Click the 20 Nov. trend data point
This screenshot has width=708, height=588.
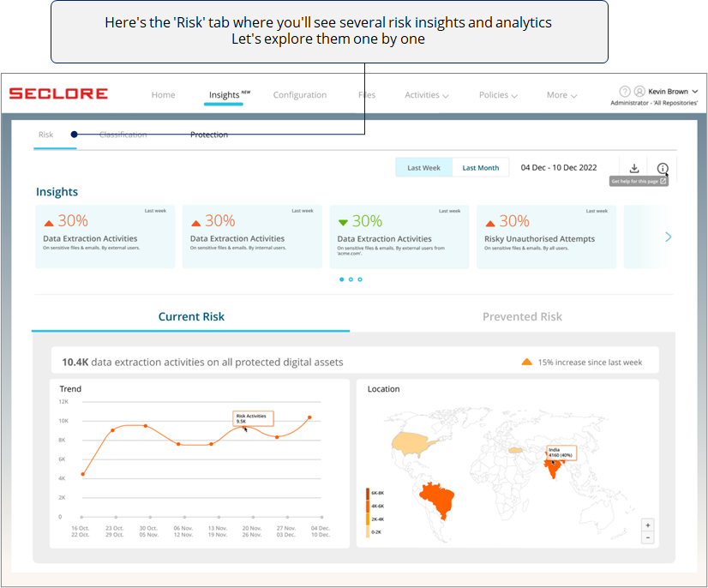click(244, 427)
